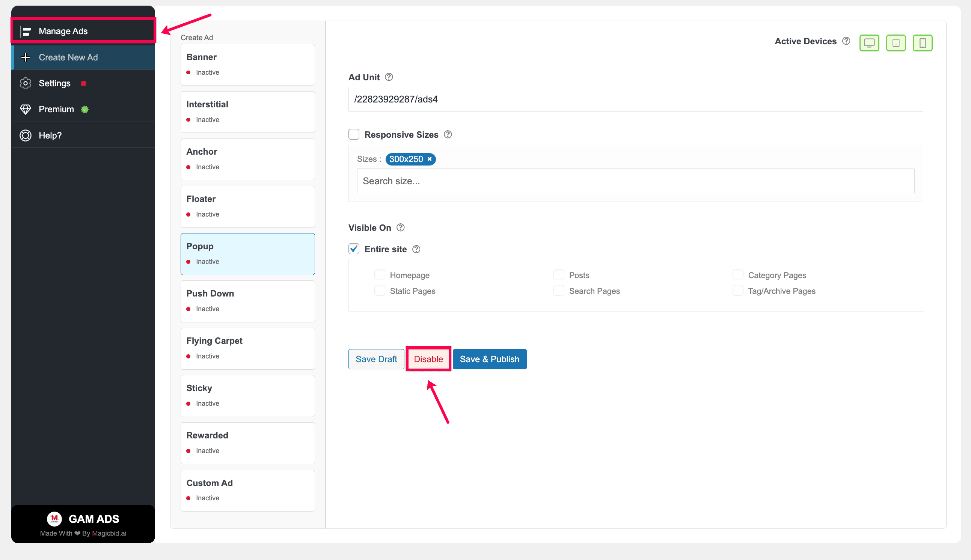Click the Entire site help icon
This screenshot has width=971, height=560.
click(416, 249)
